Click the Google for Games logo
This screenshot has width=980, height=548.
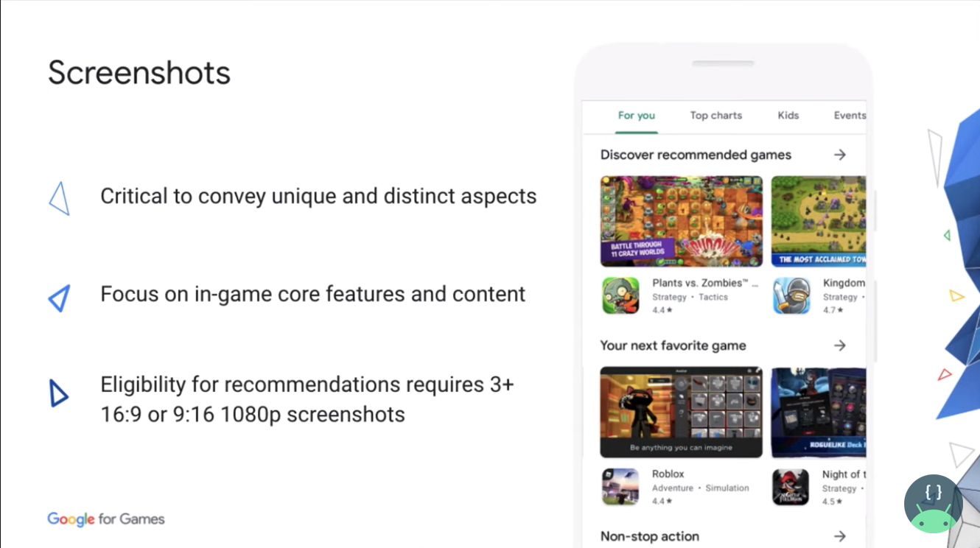[105, 519]
